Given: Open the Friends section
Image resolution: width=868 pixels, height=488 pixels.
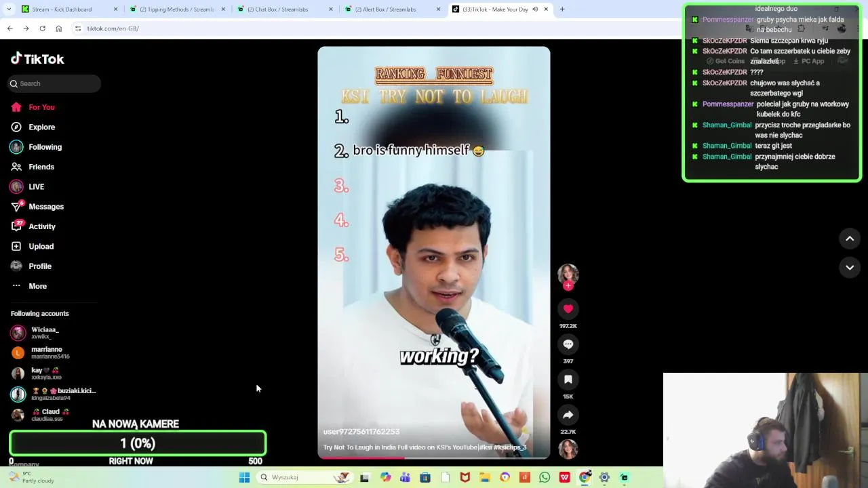Looking at the screenshot, I should pos(33,167).
